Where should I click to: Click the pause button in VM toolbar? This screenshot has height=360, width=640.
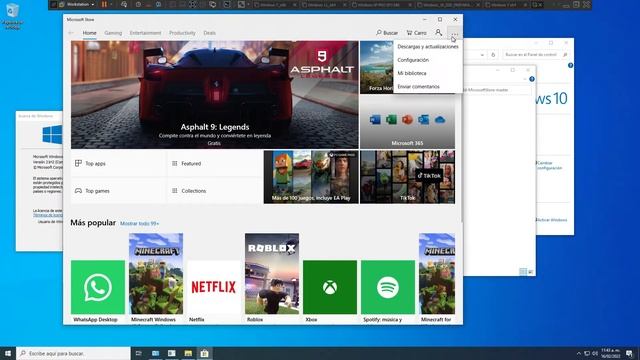(104, 4)
